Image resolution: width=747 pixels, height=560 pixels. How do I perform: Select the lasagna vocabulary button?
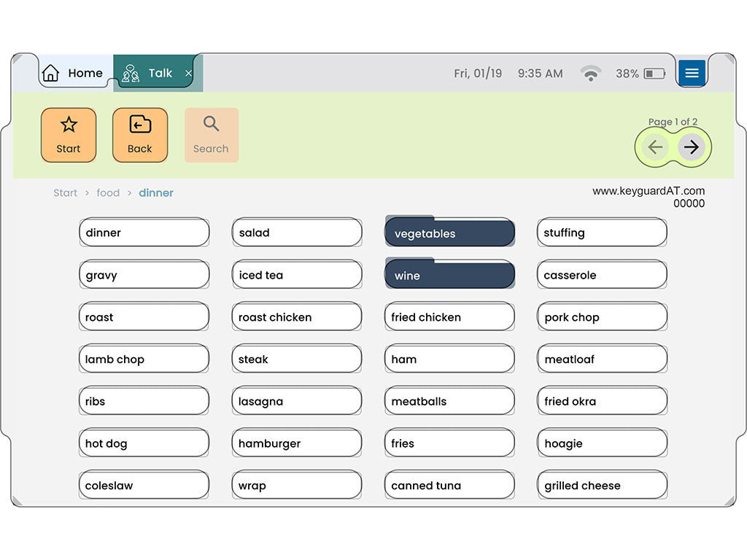click(297, 401)
